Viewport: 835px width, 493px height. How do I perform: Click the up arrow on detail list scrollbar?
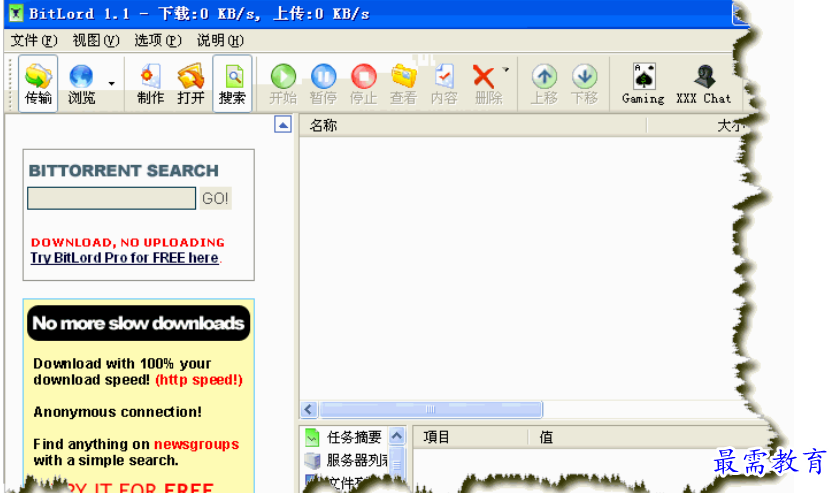point(397,437)
